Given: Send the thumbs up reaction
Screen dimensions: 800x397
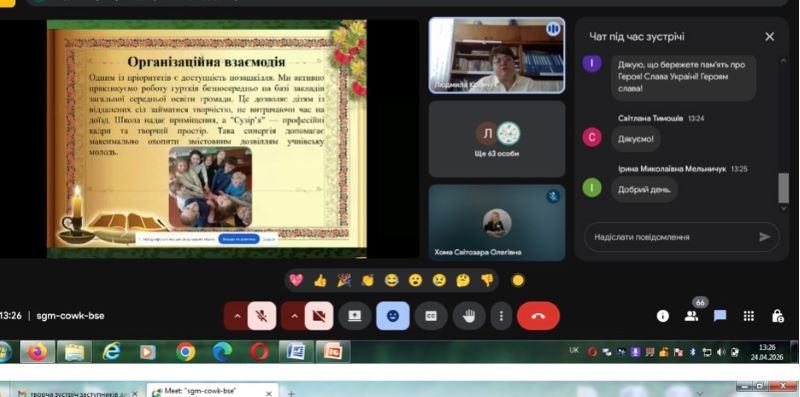Looking at the screenshot, I should [x=320, y=280].
